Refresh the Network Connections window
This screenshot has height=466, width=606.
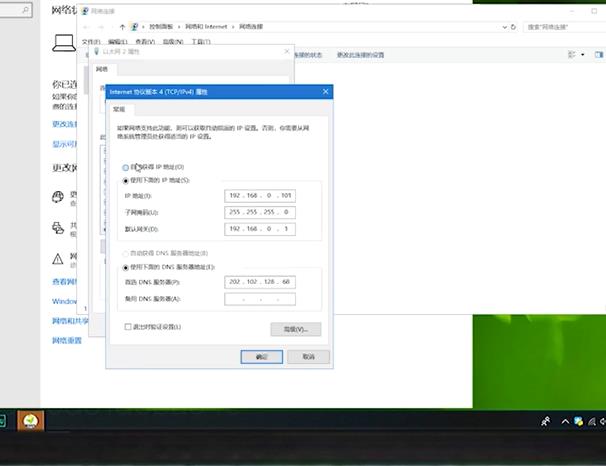[513, 27]
